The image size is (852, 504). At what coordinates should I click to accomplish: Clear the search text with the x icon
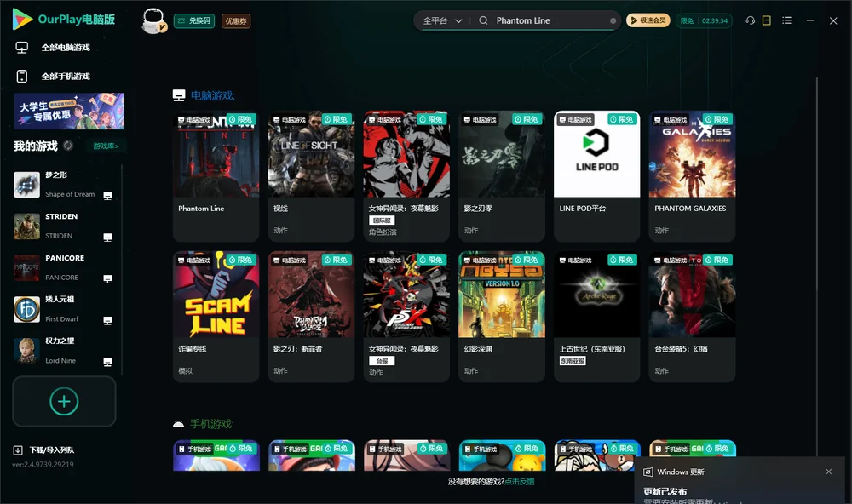613,20
